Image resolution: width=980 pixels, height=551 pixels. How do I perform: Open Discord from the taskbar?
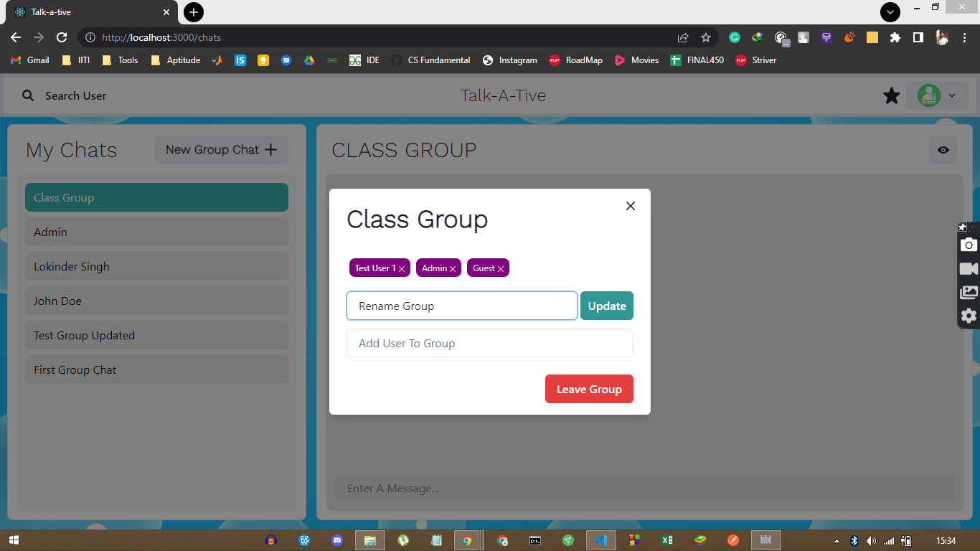pos(336,540)
